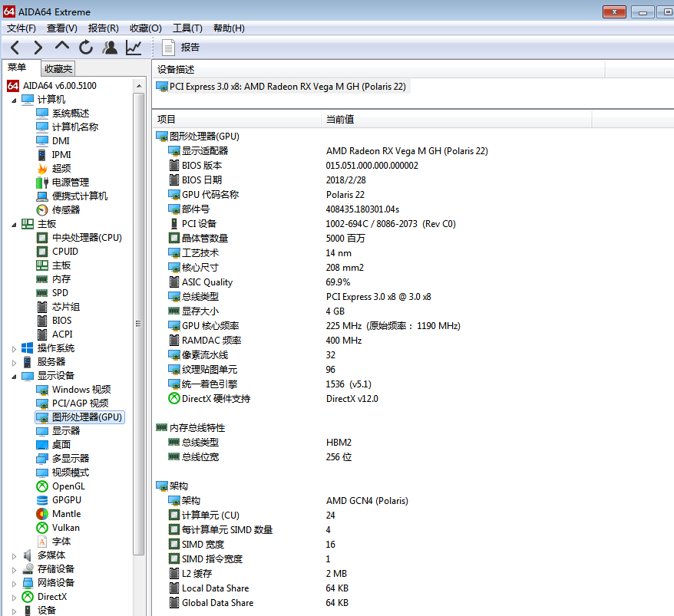Select Windows 视频 in the tree

pos(81,390)
